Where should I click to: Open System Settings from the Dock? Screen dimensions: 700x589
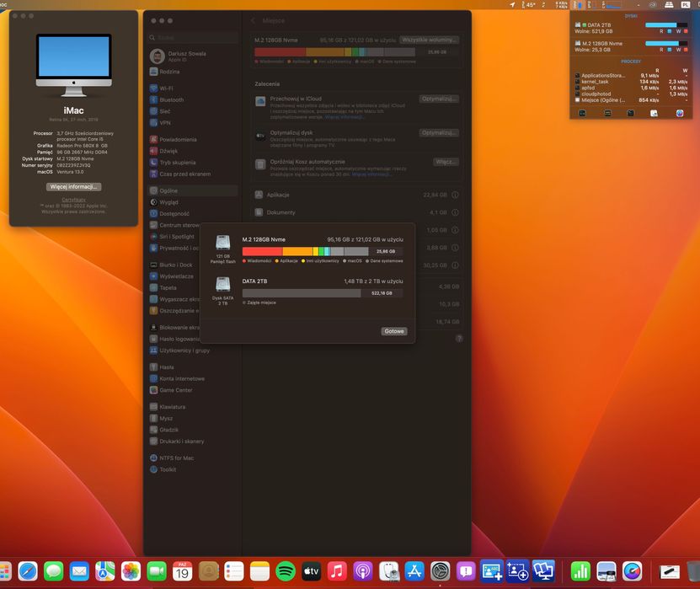point(441,571)
